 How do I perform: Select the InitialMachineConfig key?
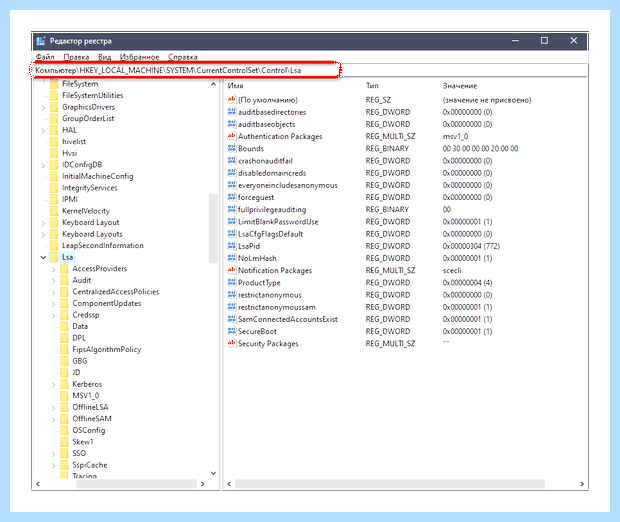(x=98, y=176)
